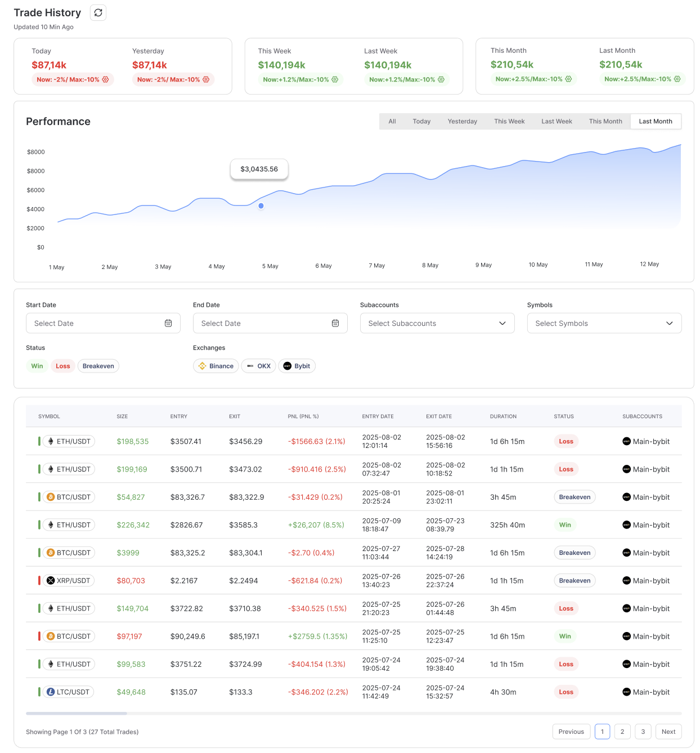Image resolution: width=700 pixels, height=753 pixels.
Task: Click the LTC/USDT symbol badge
Action: click(x=68, y=692)
